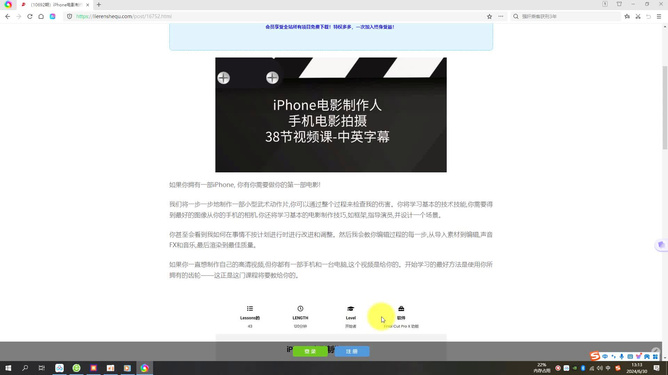Open the browser home page
Screen dimensions: 668x375
(x=41, y=16)
